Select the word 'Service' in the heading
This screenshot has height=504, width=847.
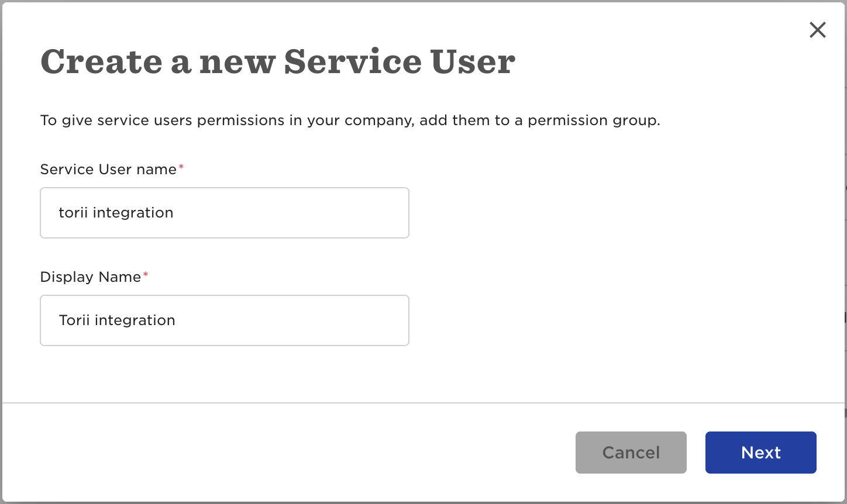pos(353,61)
